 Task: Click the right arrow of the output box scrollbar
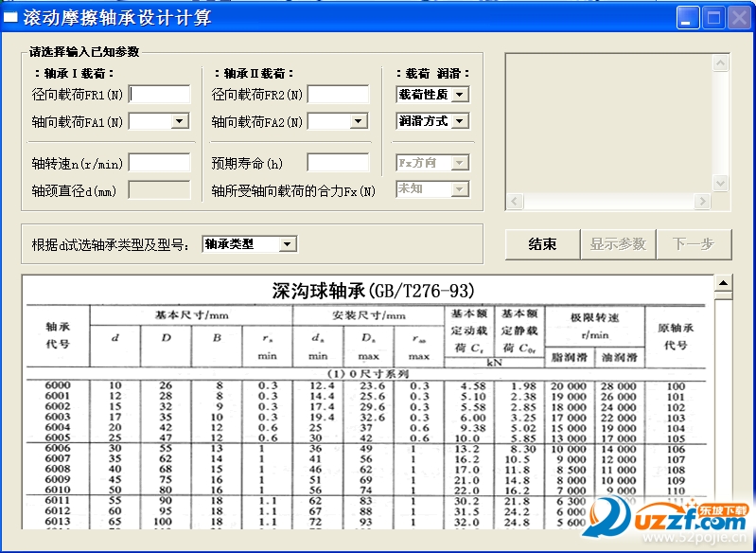click(702, 201)
